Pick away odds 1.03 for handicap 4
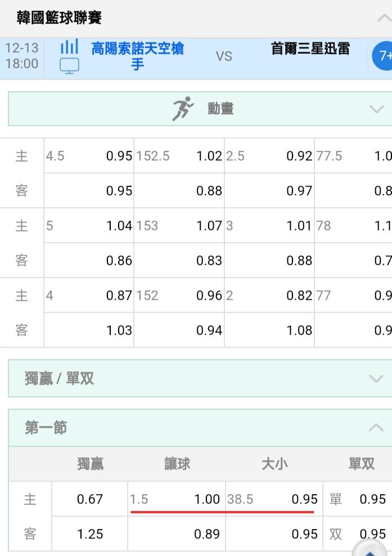 coord(89,330)
